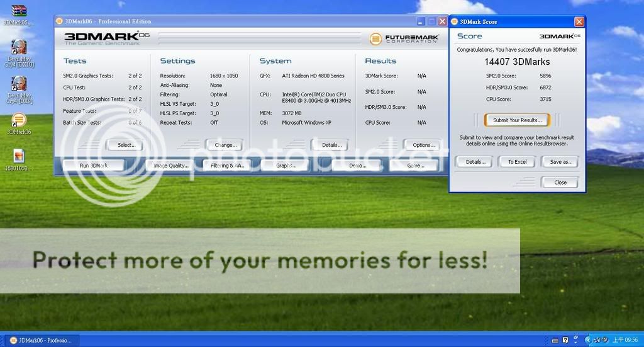Click the Tests section heading

tap(75, 61)
